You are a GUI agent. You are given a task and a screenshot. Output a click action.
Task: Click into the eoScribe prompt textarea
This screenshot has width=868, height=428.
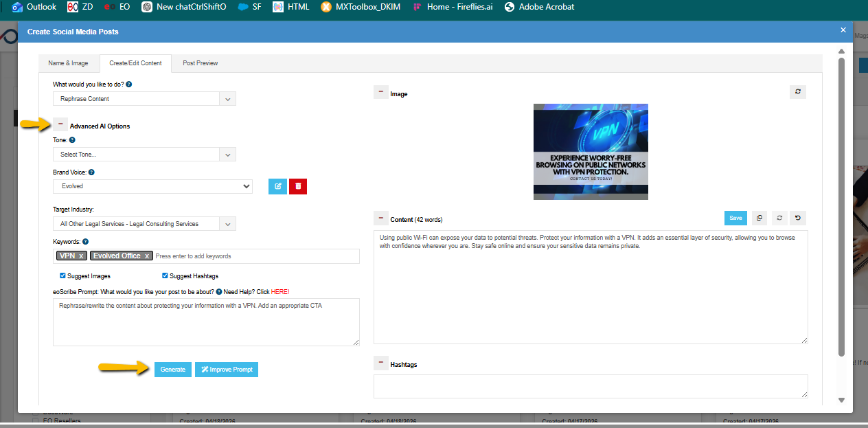(x=206, y=322)
